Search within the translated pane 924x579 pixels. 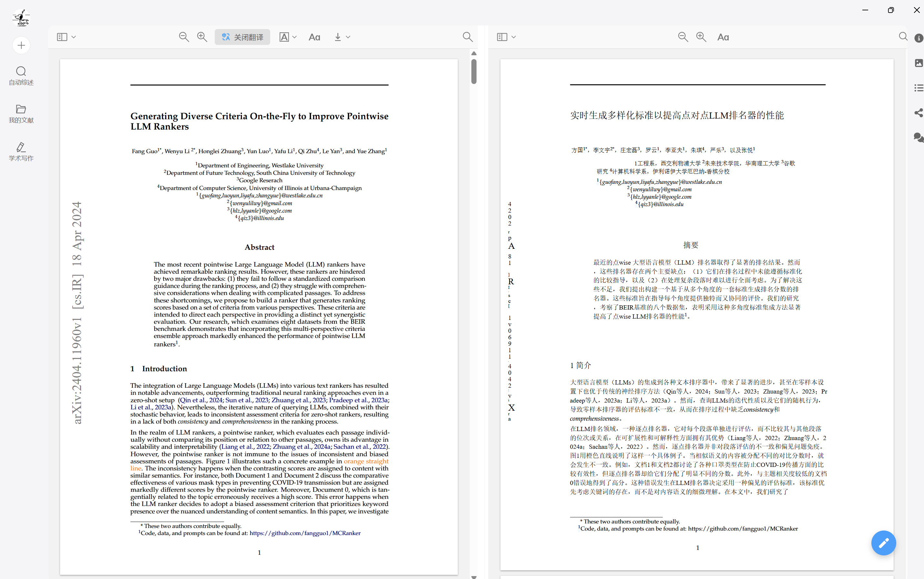[x=903, y=37]
